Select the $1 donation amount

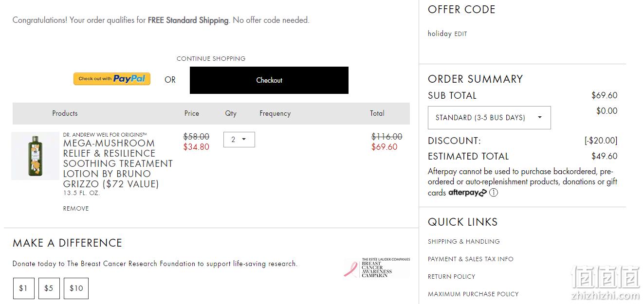23,288
